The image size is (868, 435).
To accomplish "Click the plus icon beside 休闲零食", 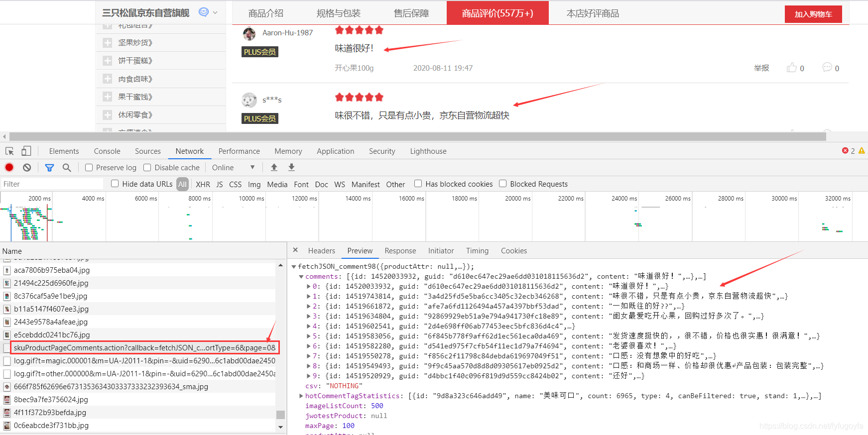I will coord(107,114).
